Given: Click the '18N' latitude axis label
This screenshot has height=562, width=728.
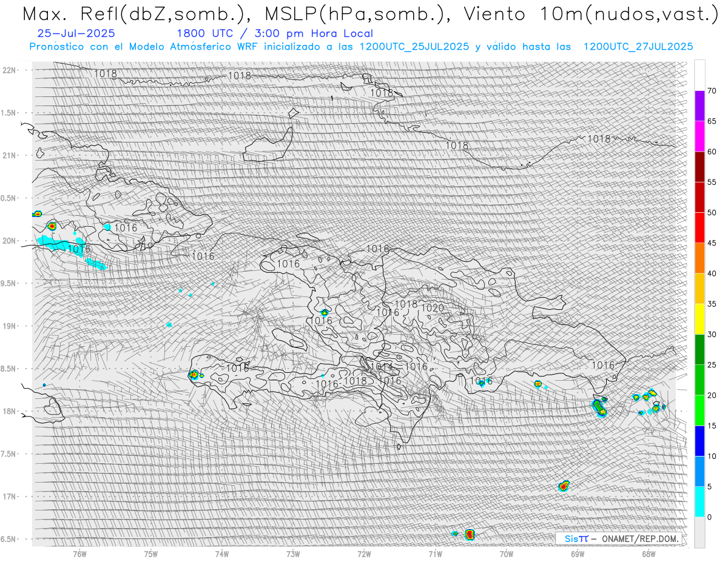Looking at the screenshot, I should tap(10, 412).
